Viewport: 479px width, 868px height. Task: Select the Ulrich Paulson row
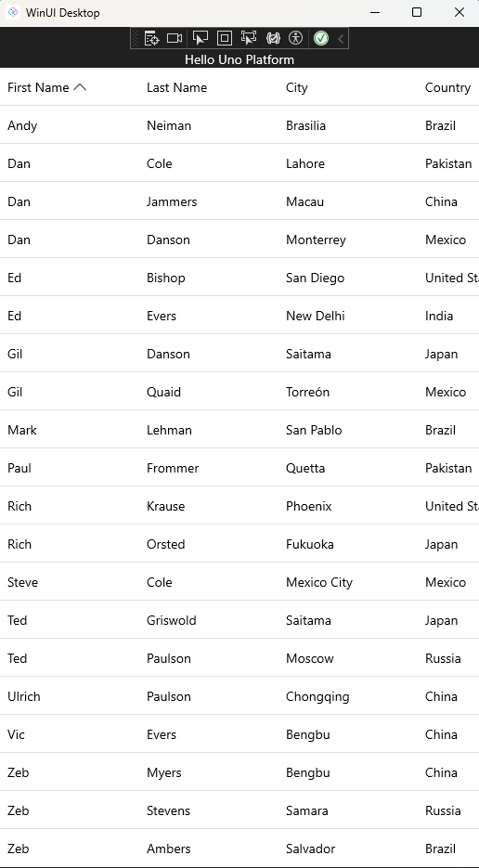tap(239, 696)
